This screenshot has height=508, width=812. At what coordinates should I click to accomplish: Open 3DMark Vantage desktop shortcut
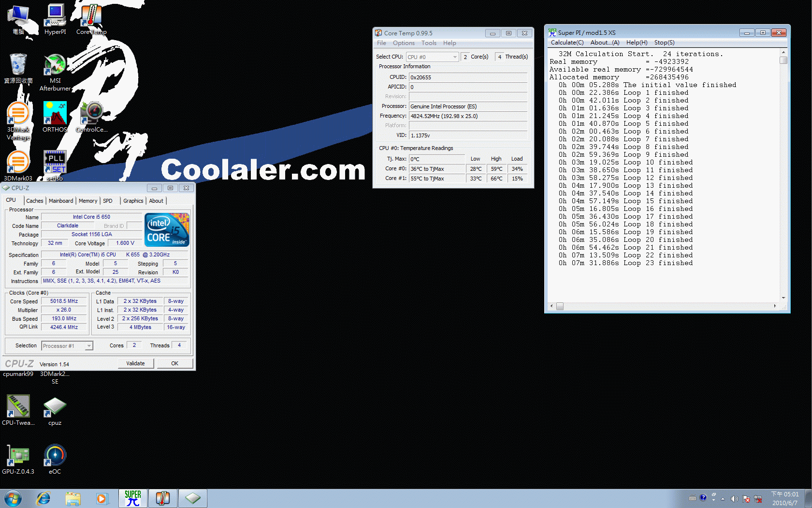point(18,121)
